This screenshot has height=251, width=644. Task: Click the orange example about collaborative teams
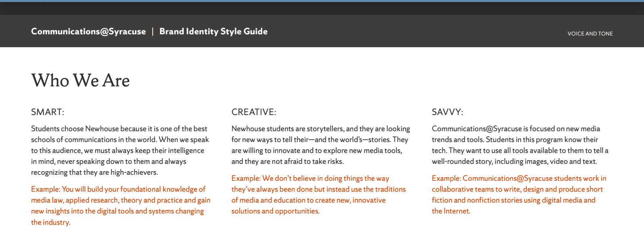pyautogui.click(x=519, y=195)
